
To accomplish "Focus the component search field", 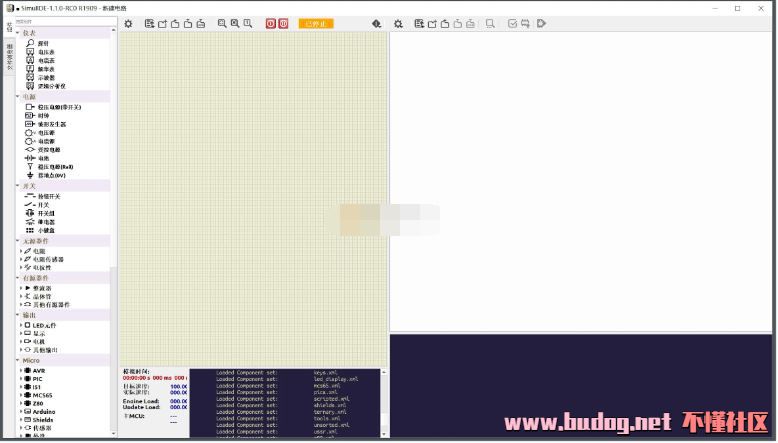I will [x=64, y=21].
